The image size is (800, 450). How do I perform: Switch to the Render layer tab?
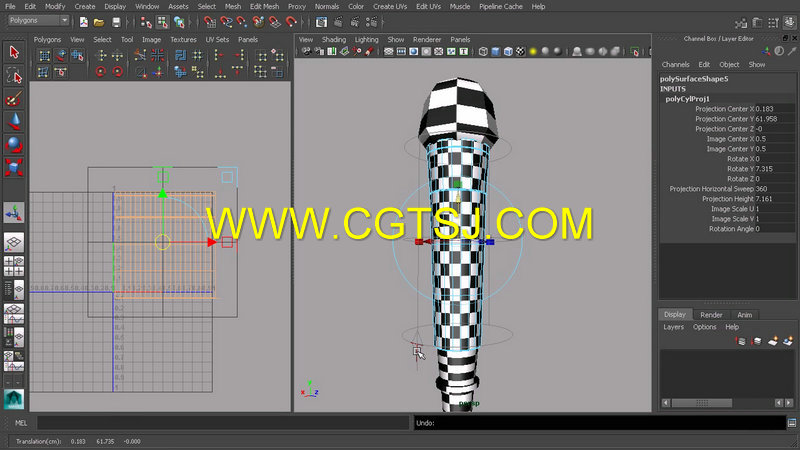tap(711, 315)
